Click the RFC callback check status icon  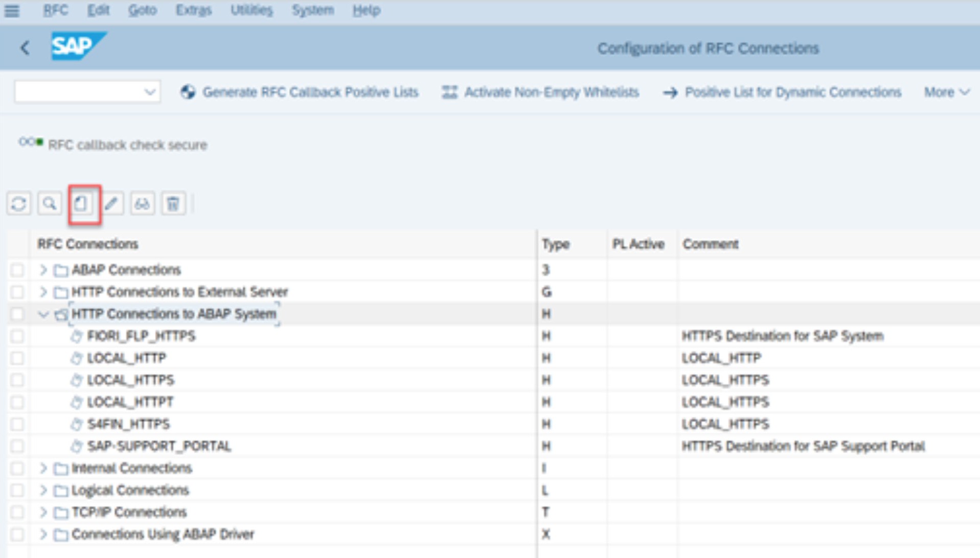[x=31, y=142]
